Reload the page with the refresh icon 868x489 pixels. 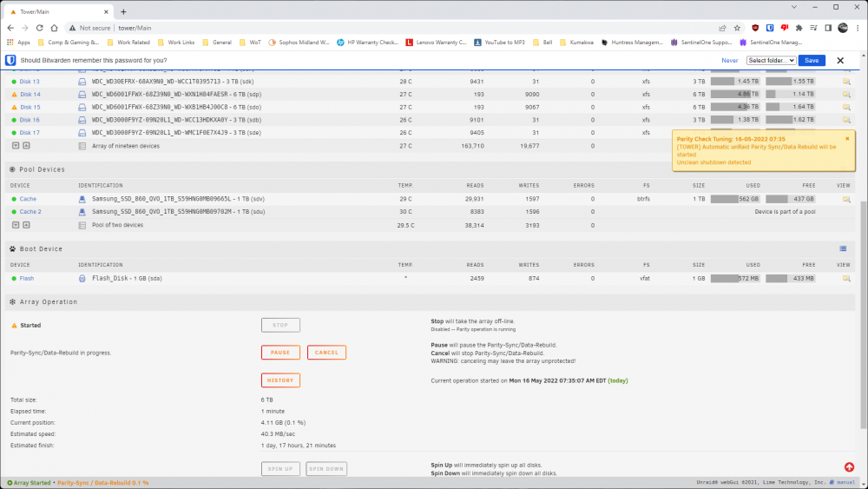pyautogui.click(x=39, y=28)
